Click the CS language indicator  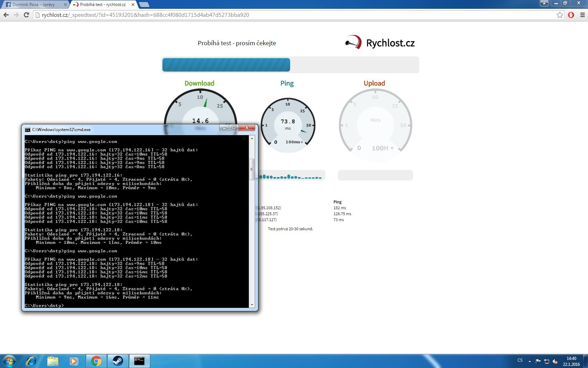coord(520,360)
